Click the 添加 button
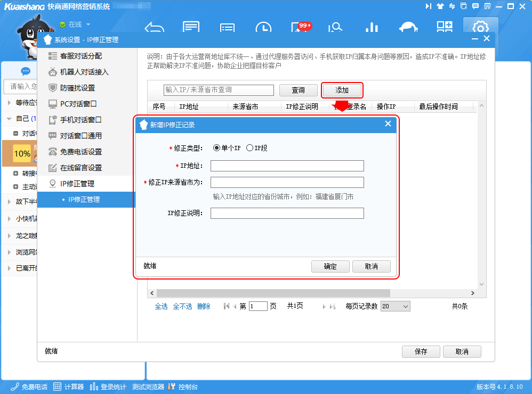Viewport: 532px width, 394px height. pyautogui.click(x=342, y=90)
